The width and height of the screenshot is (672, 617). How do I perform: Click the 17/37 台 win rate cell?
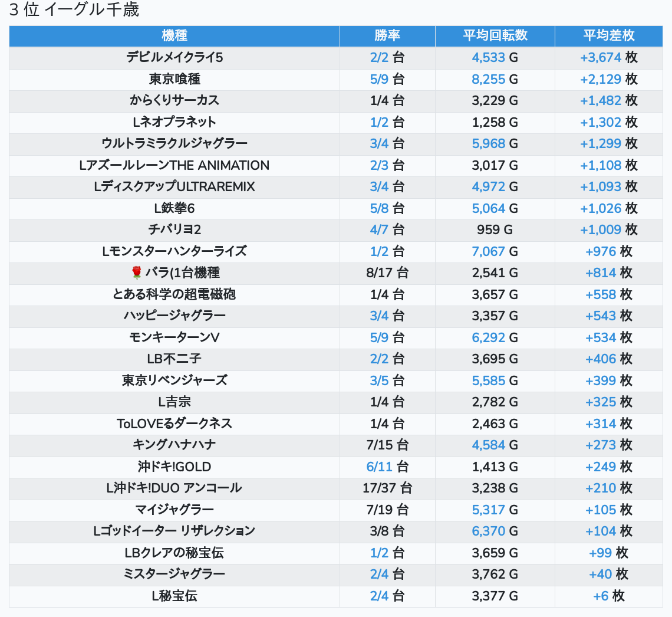pos(387,488)
